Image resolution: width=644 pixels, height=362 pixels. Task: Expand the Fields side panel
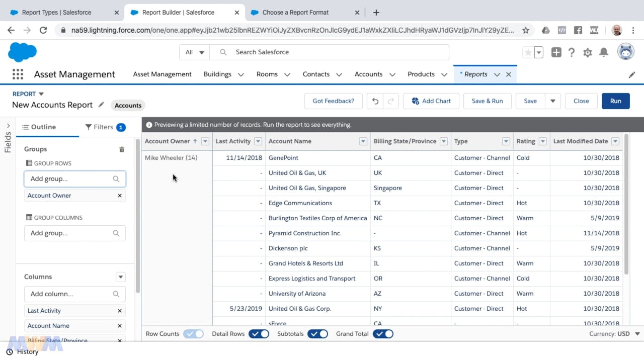coord(8,126)
